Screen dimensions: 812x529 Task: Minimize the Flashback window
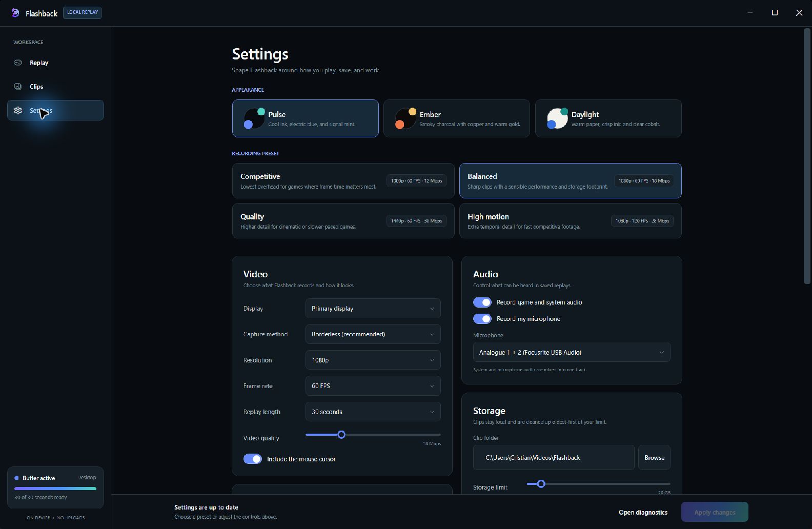(750, 13)
